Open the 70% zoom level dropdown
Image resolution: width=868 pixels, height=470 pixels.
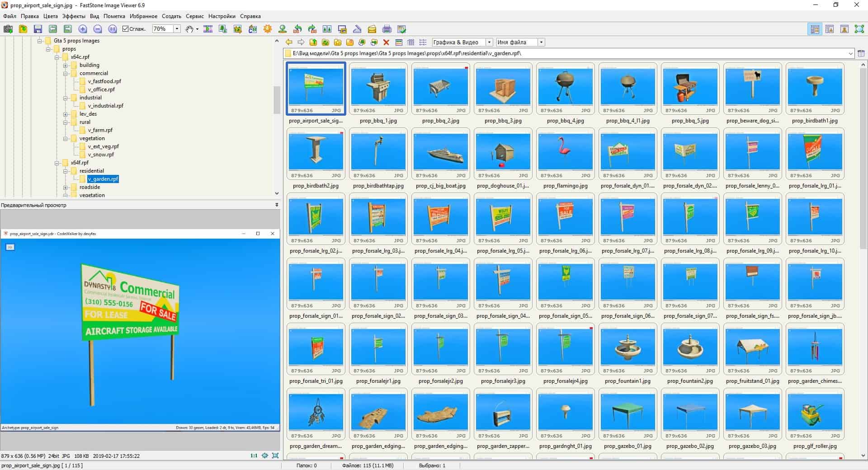177,29
